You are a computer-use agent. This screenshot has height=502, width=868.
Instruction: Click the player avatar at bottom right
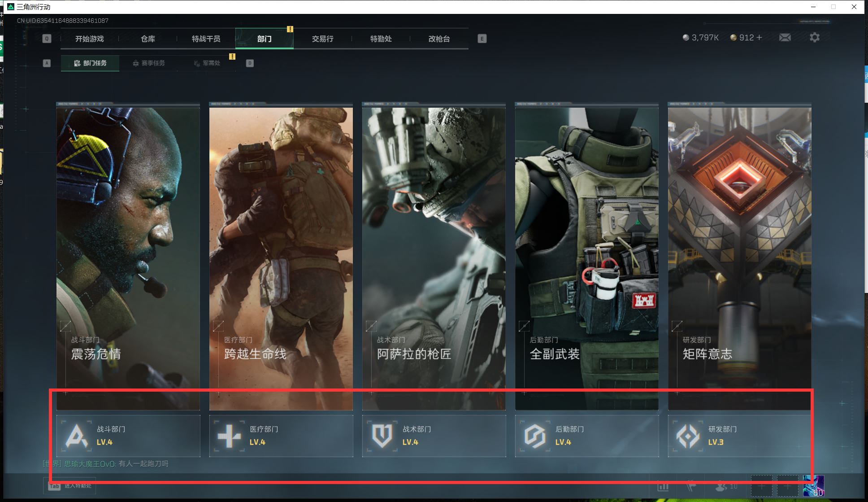coord(813,486)
